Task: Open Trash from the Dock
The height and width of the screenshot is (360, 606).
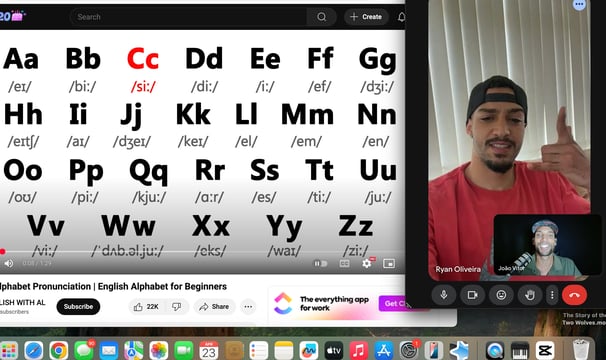Action: click(x=580, y=350)
